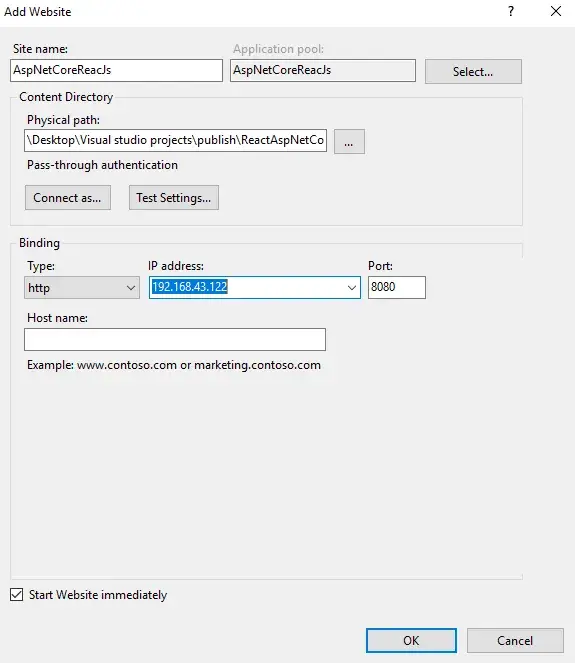Browse for physical path with ... button

click(349, 142)
